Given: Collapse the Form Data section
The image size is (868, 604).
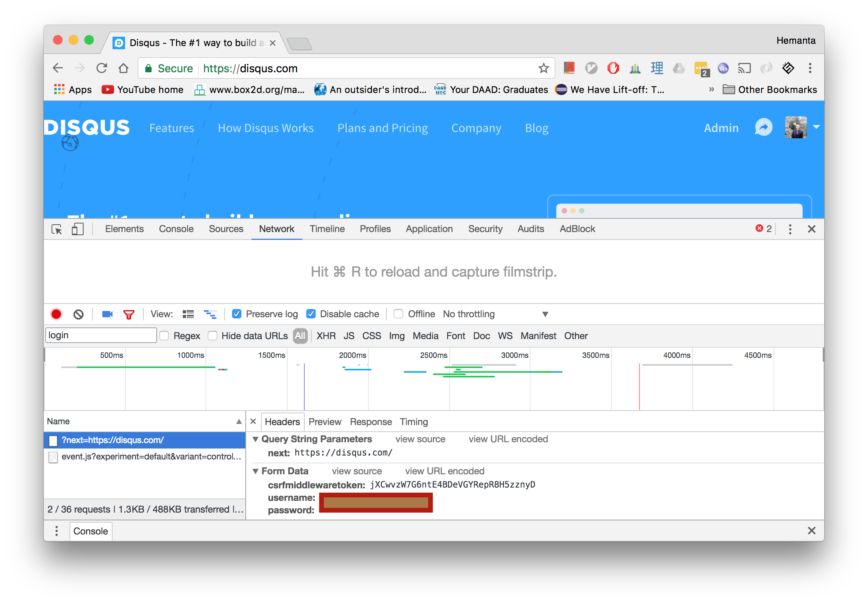Looking at the screenshot, I should pyautogui.click(x=255, y=471).
